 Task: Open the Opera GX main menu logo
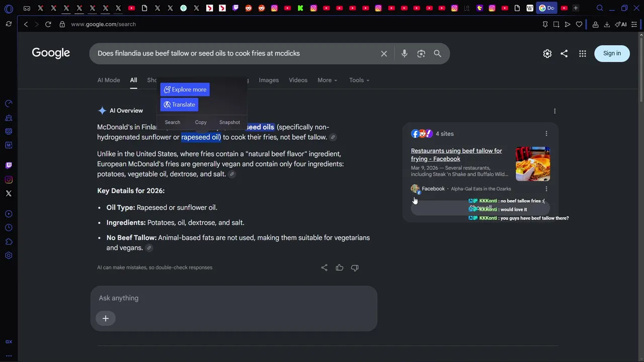9,9
